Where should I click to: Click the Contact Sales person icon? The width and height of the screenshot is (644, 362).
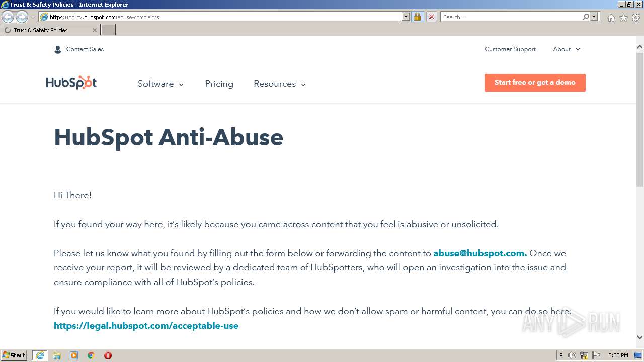coord(58,49)
